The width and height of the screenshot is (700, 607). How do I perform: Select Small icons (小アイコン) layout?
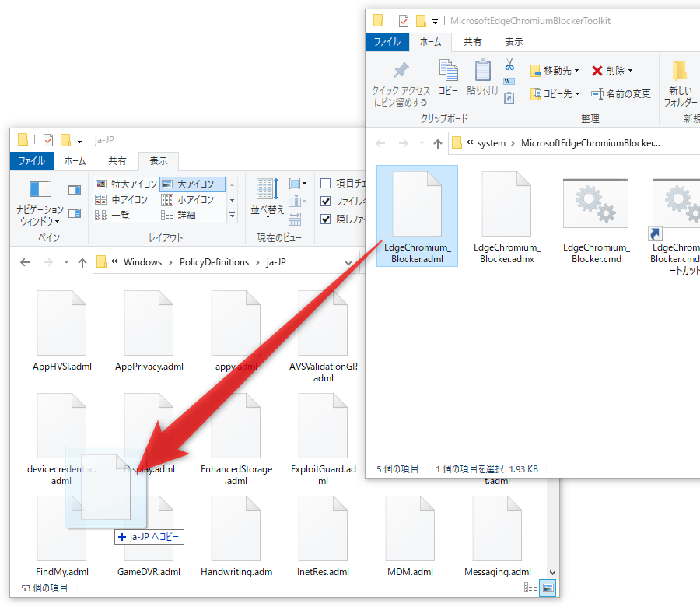(187, 200)
